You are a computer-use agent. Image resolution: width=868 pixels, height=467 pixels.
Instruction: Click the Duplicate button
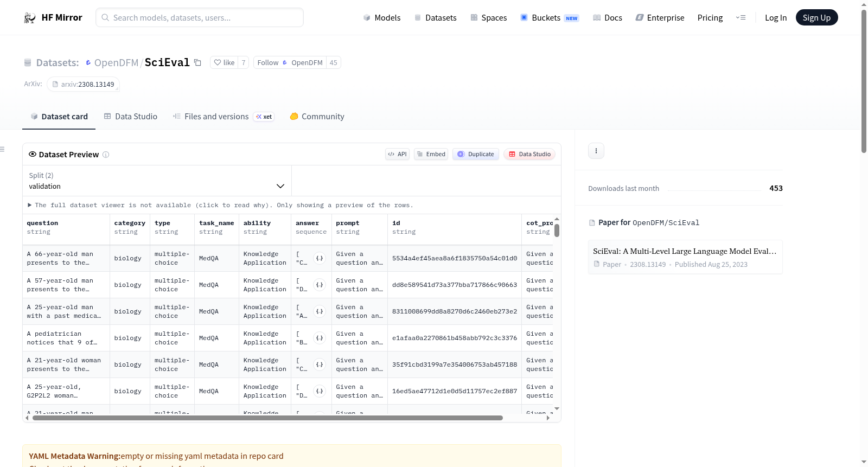coord(476,154)
